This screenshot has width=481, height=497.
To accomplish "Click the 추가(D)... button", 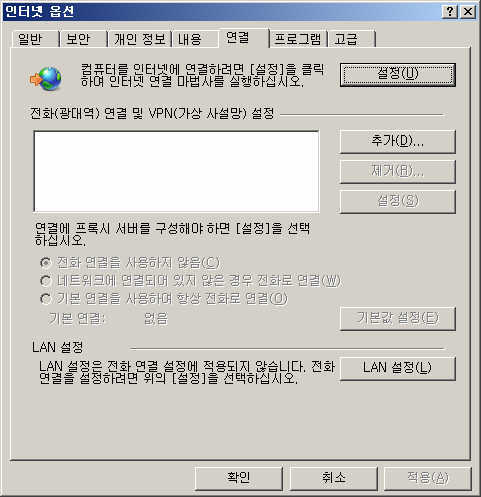I will point(398,142).
